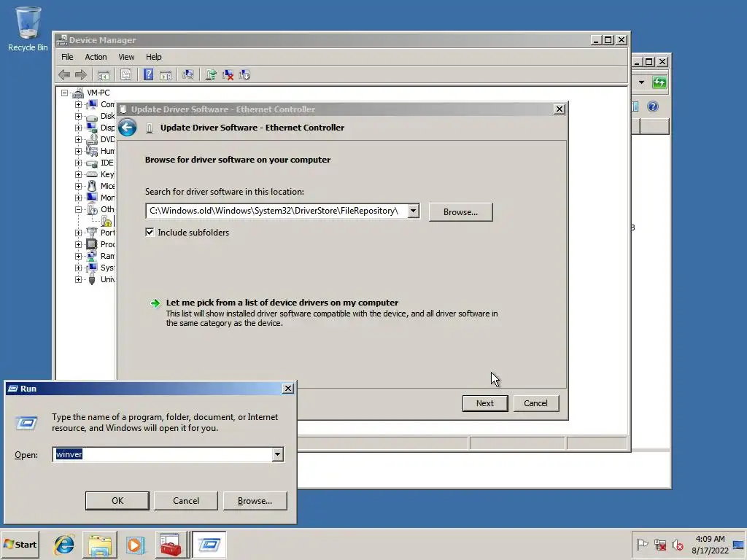Click Cancel in the Run dialog
The width and height of the screenshot is (747, 560).
186,500
